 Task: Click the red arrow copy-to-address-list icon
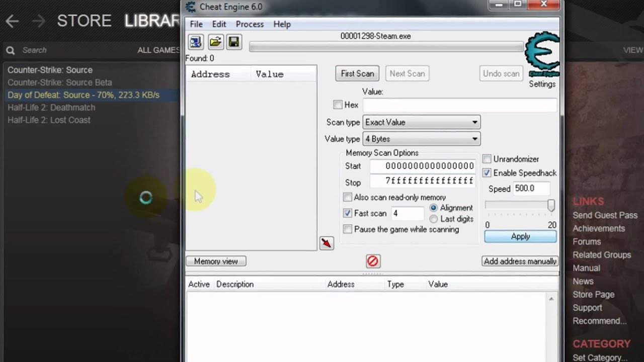click(x=327, y=243)
